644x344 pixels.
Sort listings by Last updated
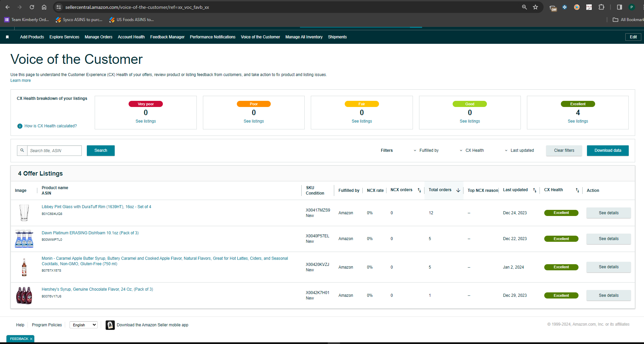(535, 191)
